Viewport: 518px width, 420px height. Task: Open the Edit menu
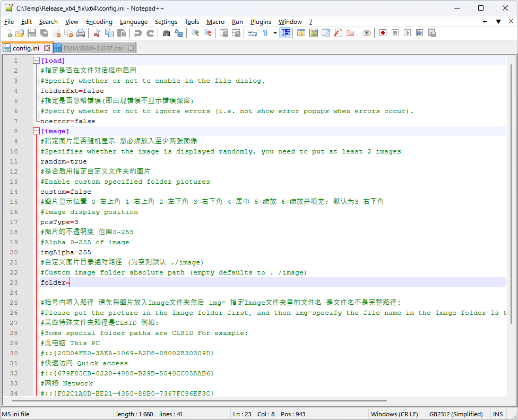point(27,22)
